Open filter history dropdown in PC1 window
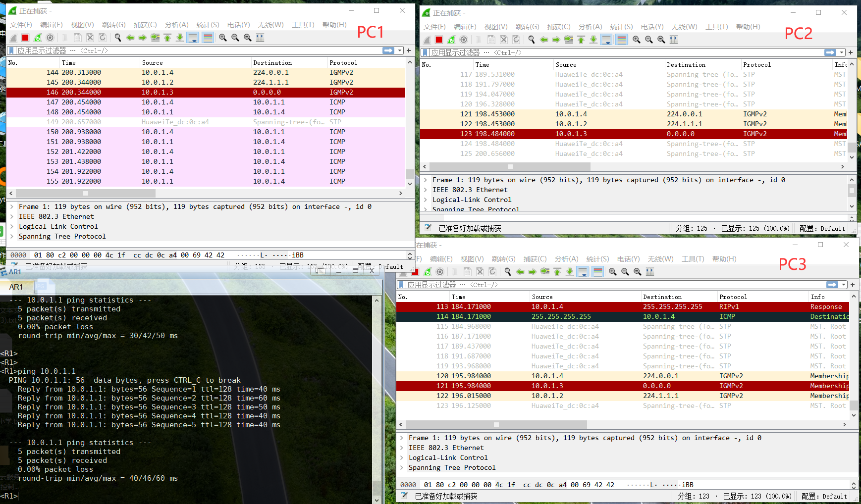This screenshot has height=504, width=861. pos(400,50)
